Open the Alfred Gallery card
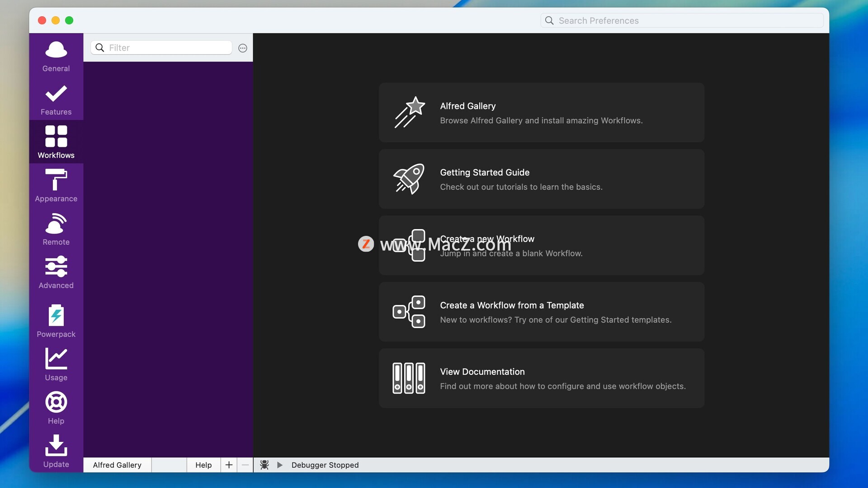868x488 pixels. (541, 113)
